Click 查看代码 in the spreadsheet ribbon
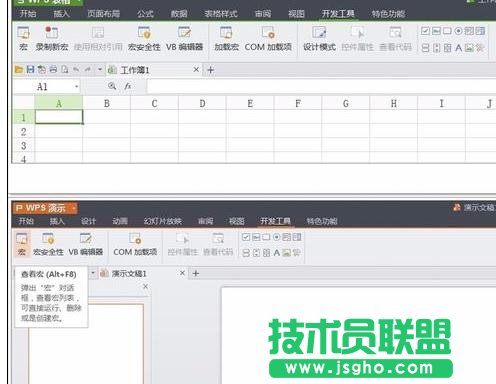This screenshot has width=496, height=384. pyautogui.click(x=395, y=39)
